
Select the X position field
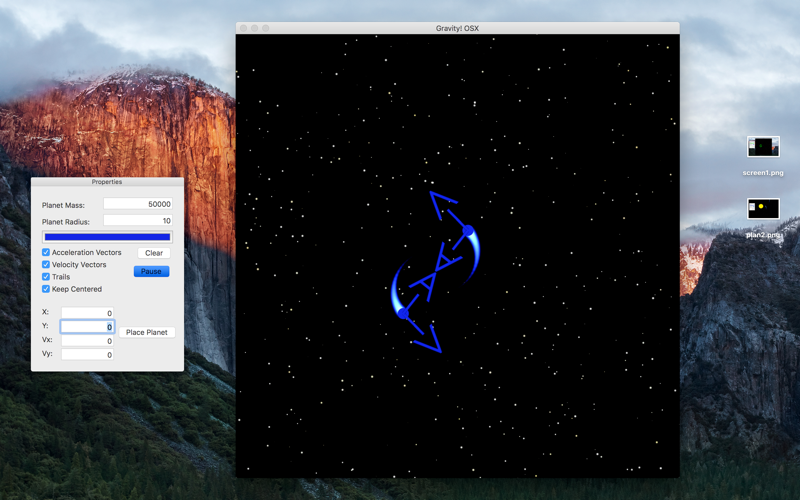[x=87, y=313]
